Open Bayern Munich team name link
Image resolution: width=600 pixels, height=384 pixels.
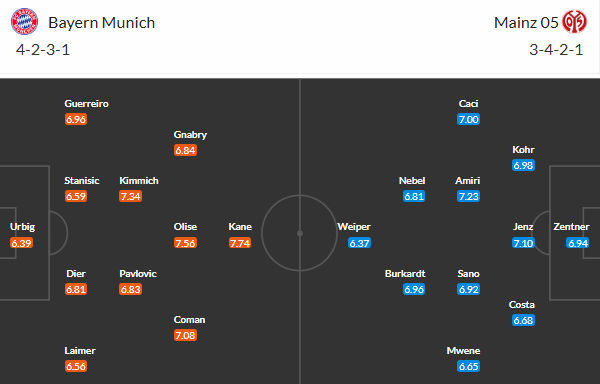pyautogui.click(x=101, y=23)
